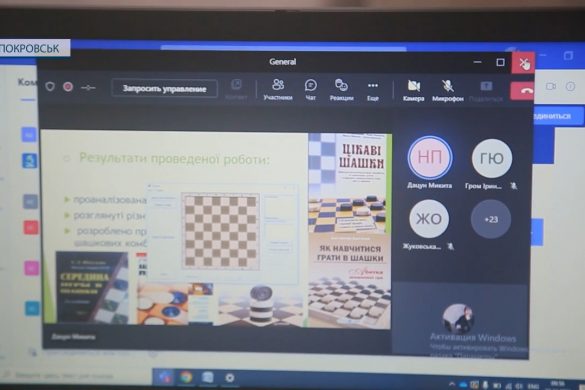Click the connection quality icon
The height and width of the screenshot is (390, 585).
click(x=88, y=88)
